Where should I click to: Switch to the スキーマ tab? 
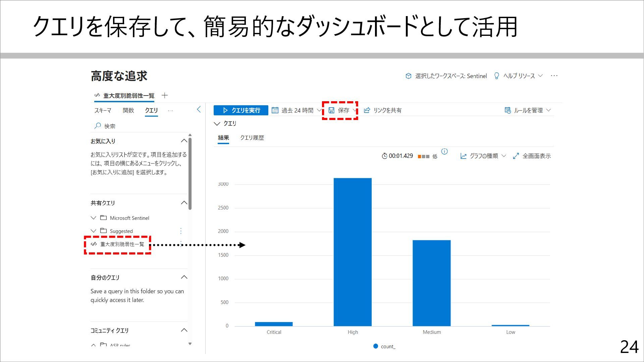103,110
